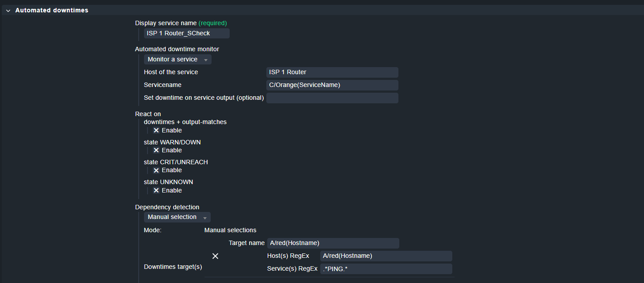
Task: Click the optional service output field
Action: click(332, 98)
